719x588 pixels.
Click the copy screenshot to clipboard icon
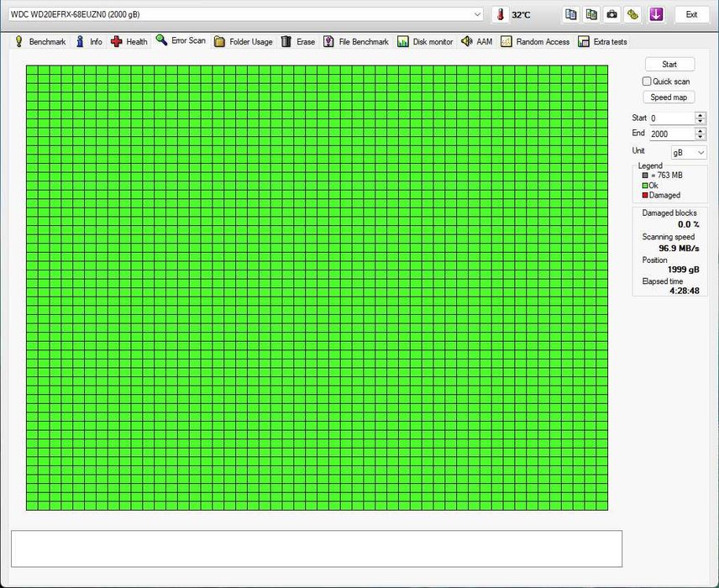click(591, 14)
